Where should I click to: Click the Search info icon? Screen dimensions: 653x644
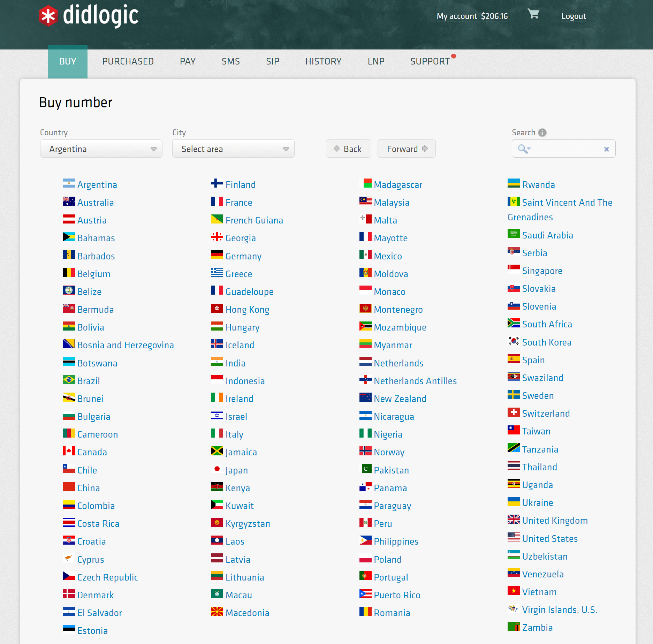542,132
